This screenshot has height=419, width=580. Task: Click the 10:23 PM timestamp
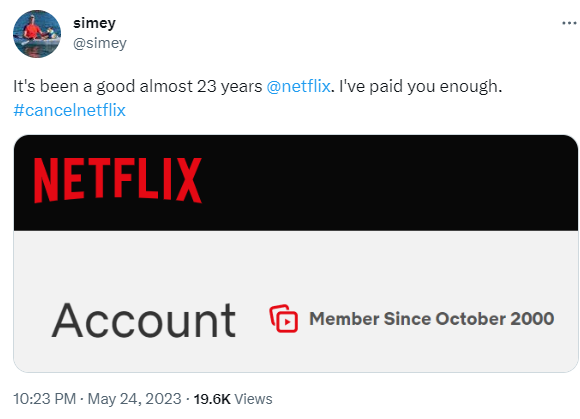(44, 399)
